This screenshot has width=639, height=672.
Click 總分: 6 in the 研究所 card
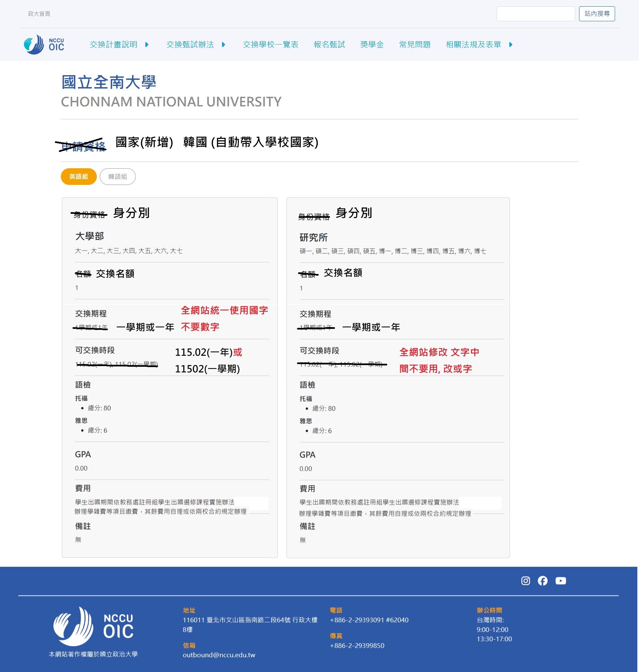point(322,431)
